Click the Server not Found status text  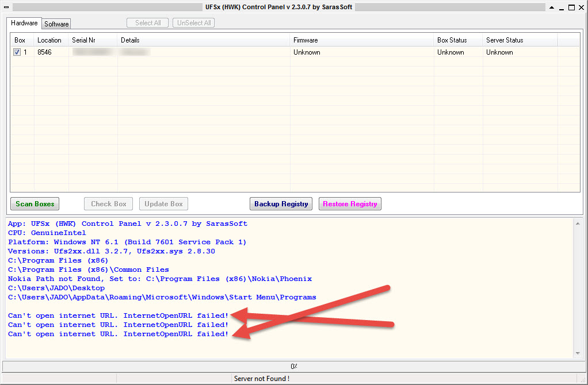pyautogui.click(x=262, y=379)
